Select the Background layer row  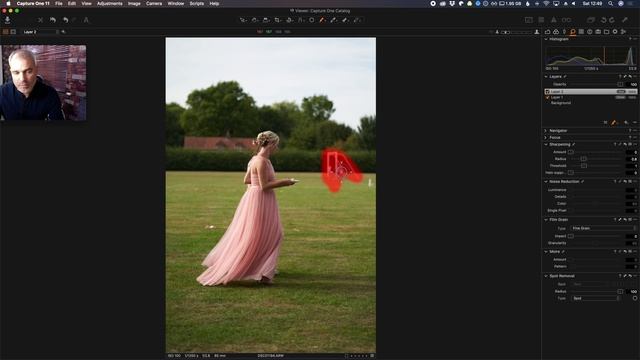(x=591, y=103)
